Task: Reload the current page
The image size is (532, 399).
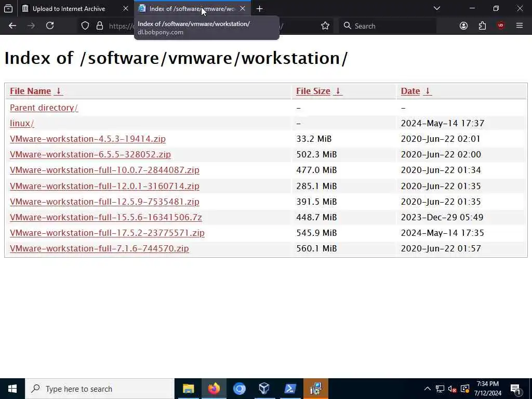Action: (50, 26)
